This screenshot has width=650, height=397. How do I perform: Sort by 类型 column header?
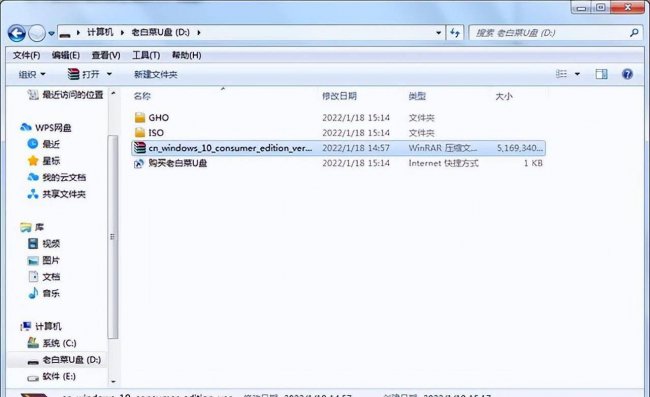(417, 96)
